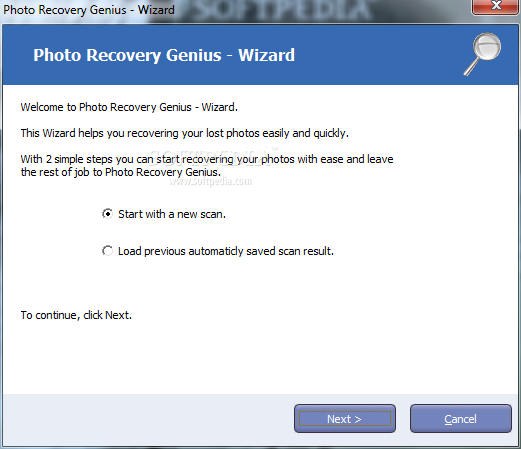
Task: Click 'Photo Recovery Genius - Wizard' header title
Action: (164, 55)
